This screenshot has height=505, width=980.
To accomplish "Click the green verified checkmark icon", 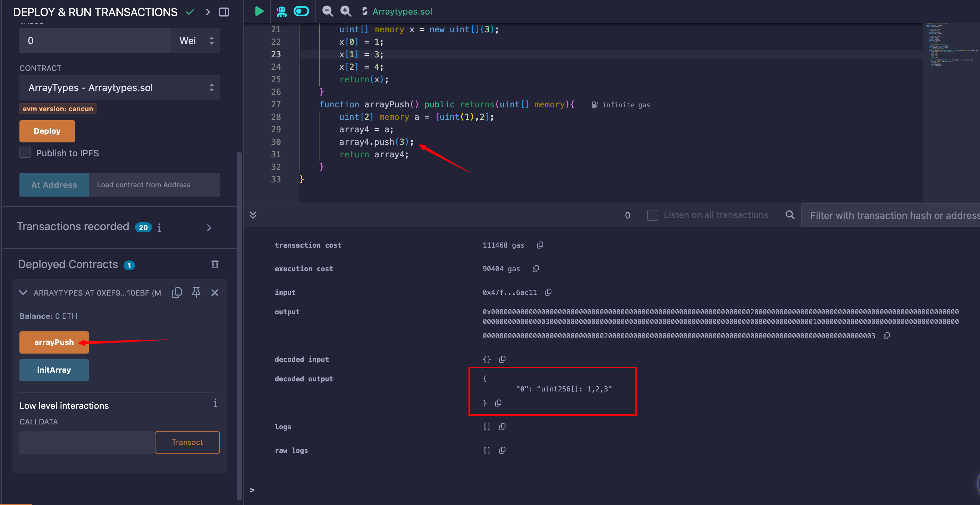I will pyautogui.click(x=190, y=12).
